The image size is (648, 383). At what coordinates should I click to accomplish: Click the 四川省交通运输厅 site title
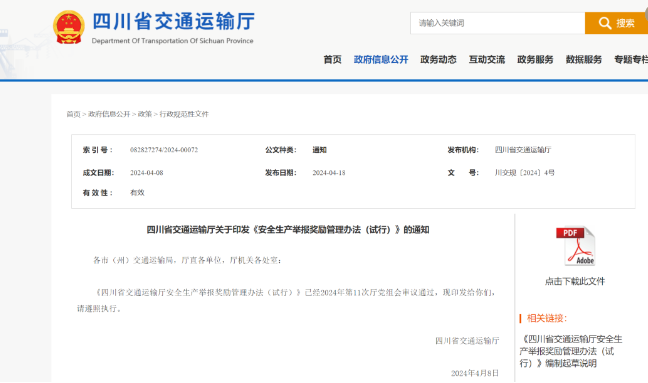point(174,21)
